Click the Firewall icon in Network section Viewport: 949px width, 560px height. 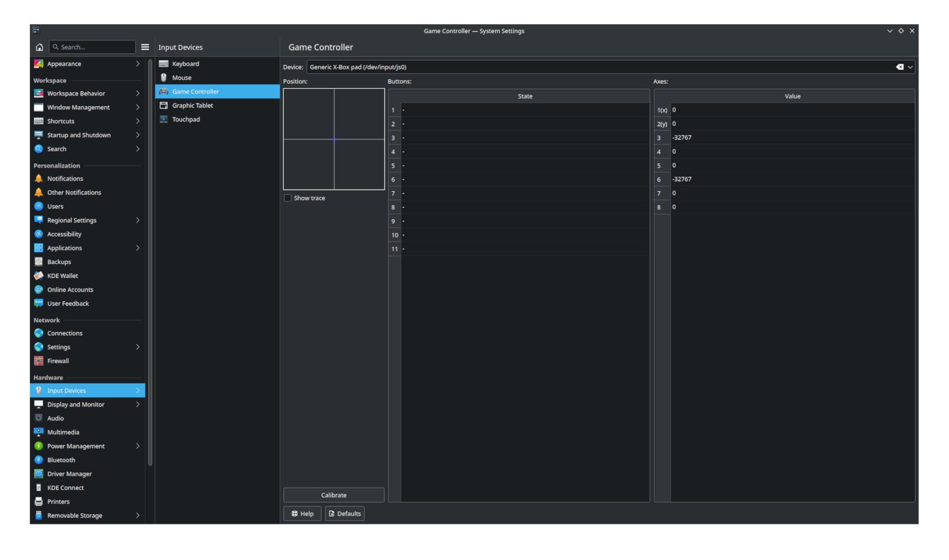[x=39, y=361]
